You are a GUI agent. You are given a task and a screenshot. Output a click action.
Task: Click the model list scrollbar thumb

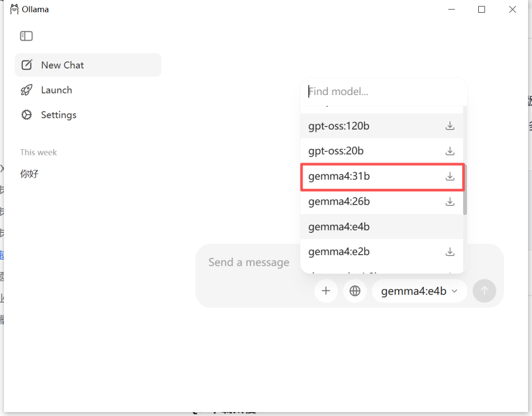(x=465, y=190)
